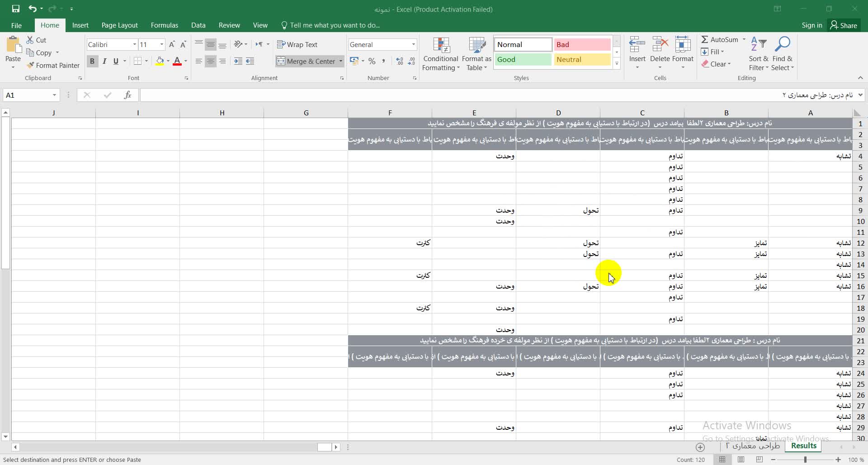Open the Page Layout ribbon tab
The width and height of the screenshot is (868, 465).
(119, 25)
